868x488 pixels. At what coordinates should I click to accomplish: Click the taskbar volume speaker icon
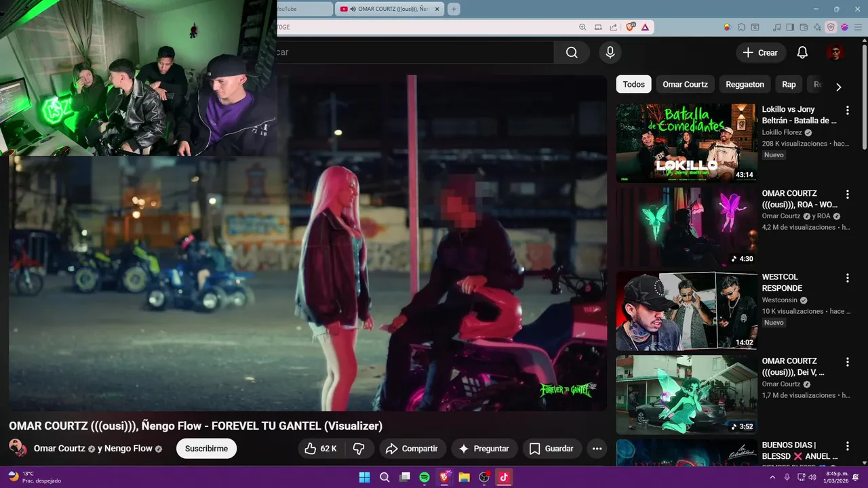[812, 477]
